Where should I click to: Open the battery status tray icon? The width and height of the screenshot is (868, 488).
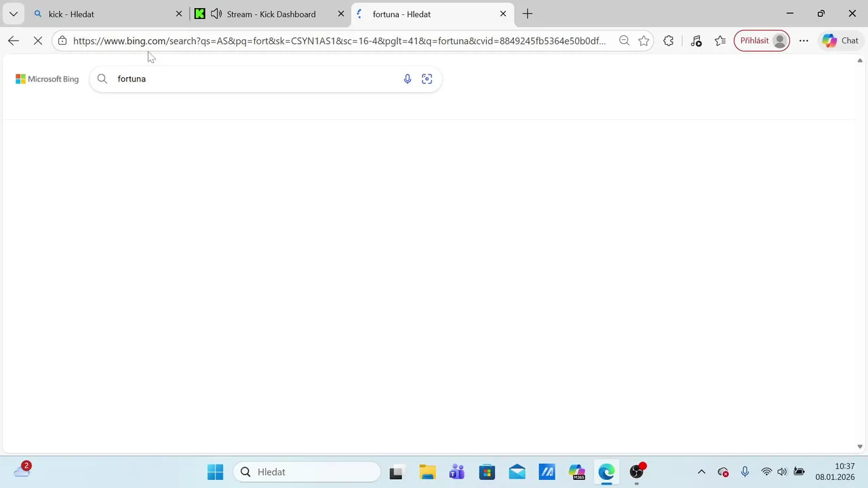tap(799, 472)
